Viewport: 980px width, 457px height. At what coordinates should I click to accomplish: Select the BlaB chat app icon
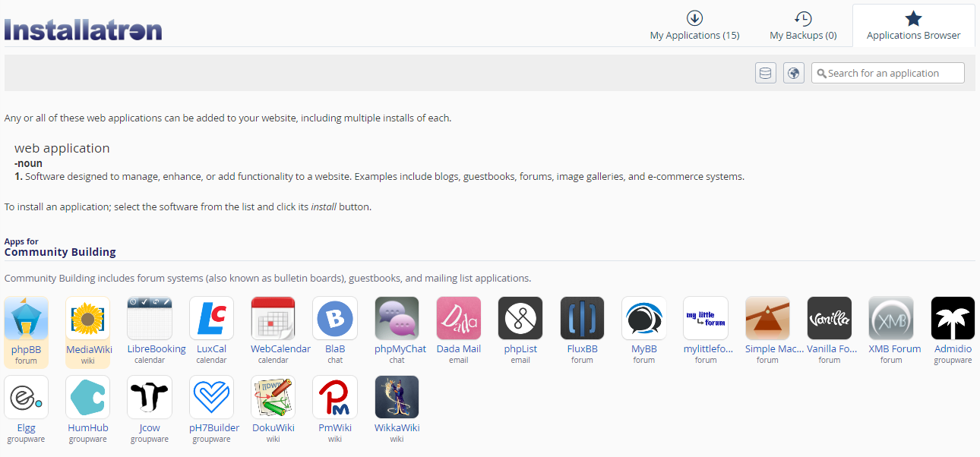coord(335,318)
